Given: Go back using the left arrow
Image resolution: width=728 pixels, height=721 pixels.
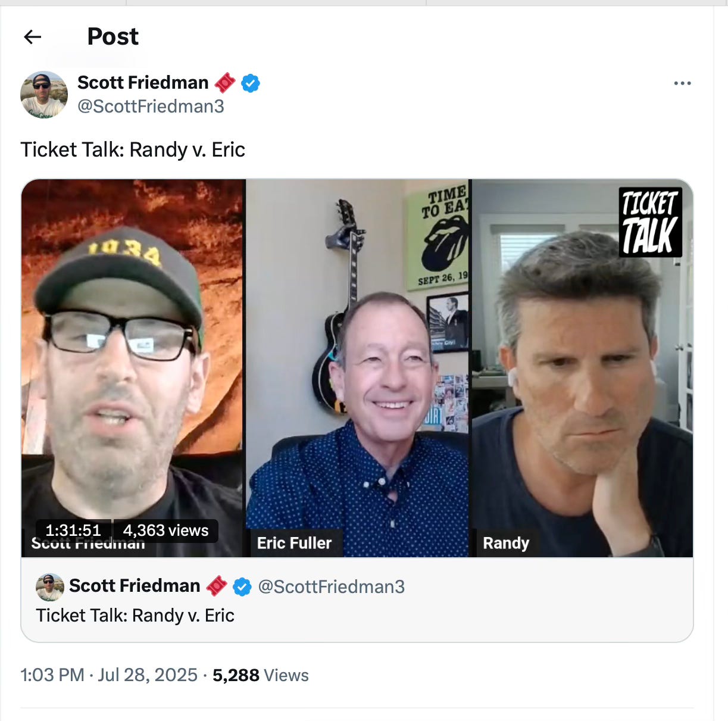Looking at the screenshot, I should [32, 37].
